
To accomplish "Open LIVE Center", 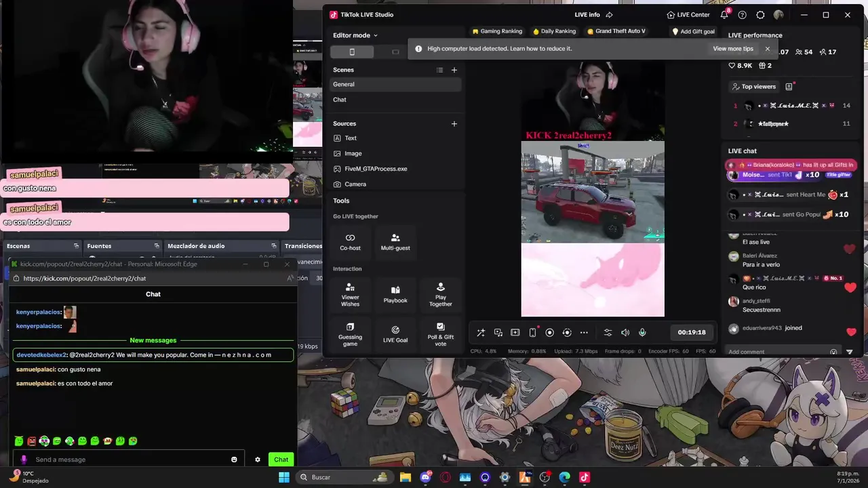I will click(x=688, y=15).
